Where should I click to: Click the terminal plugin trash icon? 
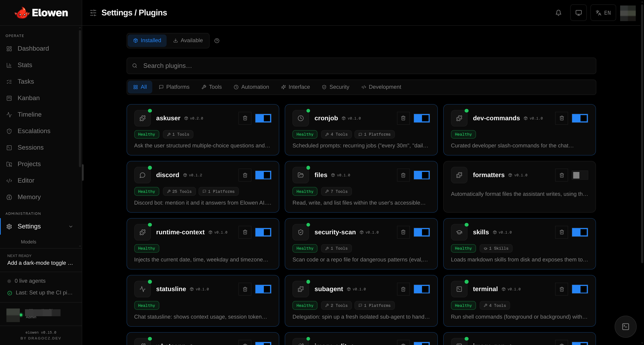tap(561, 289)
